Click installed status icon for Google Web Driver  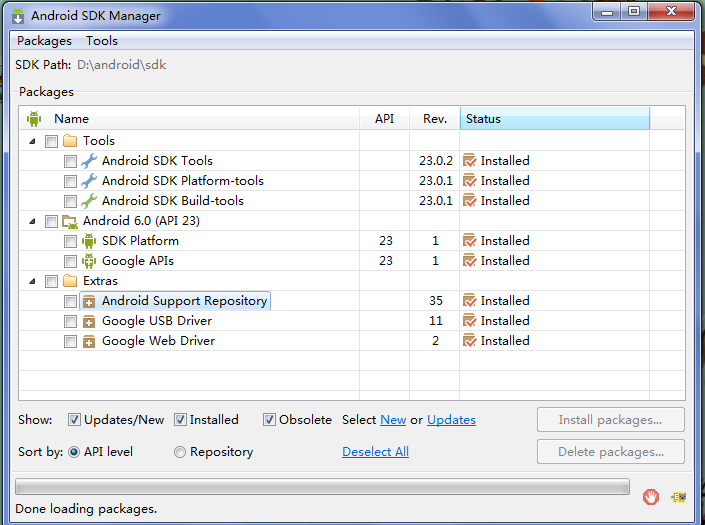469,341
